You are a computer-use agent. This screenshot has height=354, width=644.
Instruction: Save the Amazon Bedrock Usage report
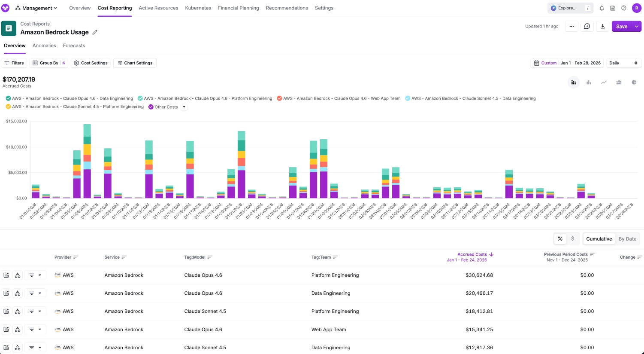pos(622,26)
